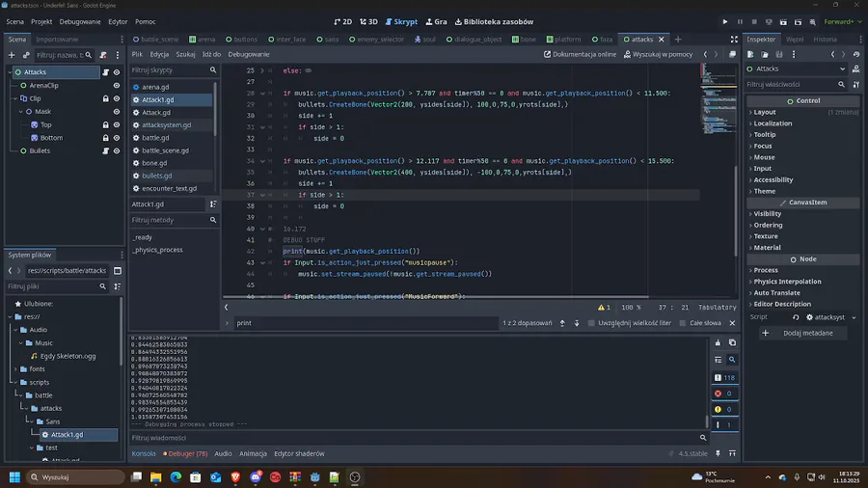Image resolution: width=868 pixels, height=488 pixels.
Task: Switch to the Importowanie tab
Action: tap(57, 40)
